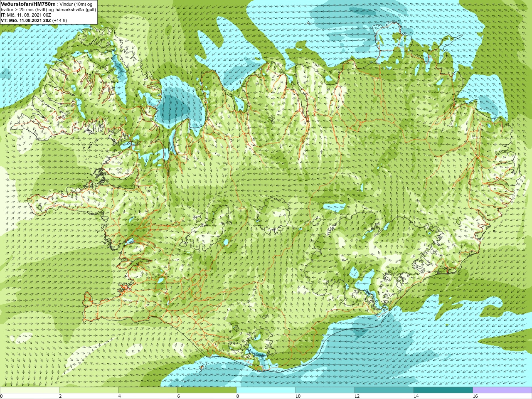Select the "IT: Mið. 11. 08. 2021 06Z" line
532x399 pixels.
[x=26, y=15]
